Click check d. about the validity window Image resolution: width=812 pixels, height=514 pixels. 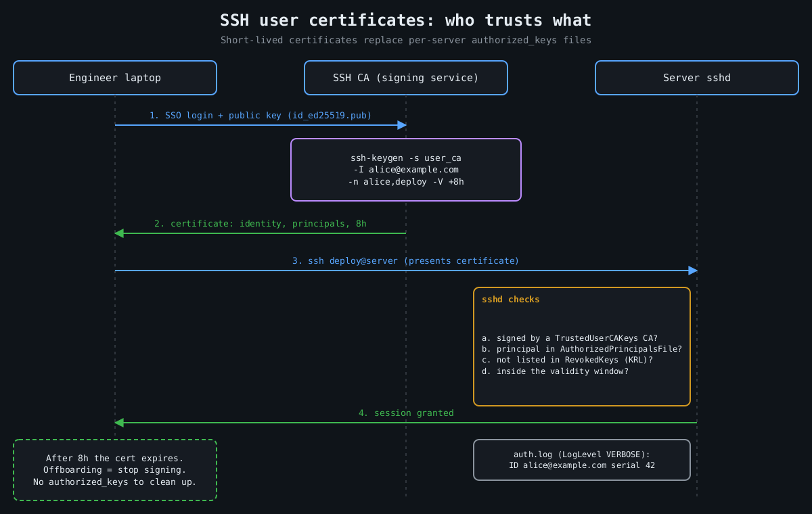point(555,371)
